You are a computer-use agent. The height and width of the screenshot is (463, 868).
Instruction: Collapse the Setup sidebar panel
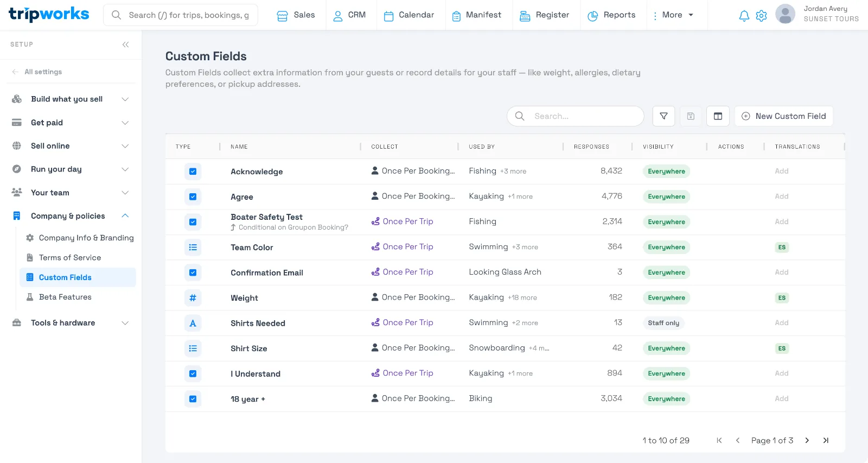(x=125, y=45)
